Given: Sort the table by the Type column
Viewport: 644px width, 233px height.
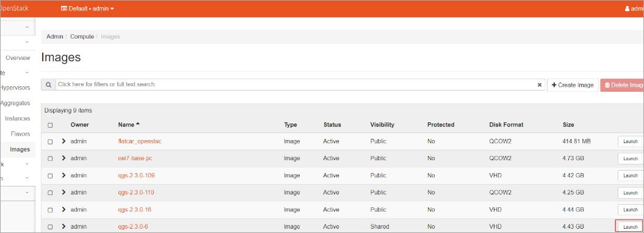Looking at the screenshot, I should 291,125.
